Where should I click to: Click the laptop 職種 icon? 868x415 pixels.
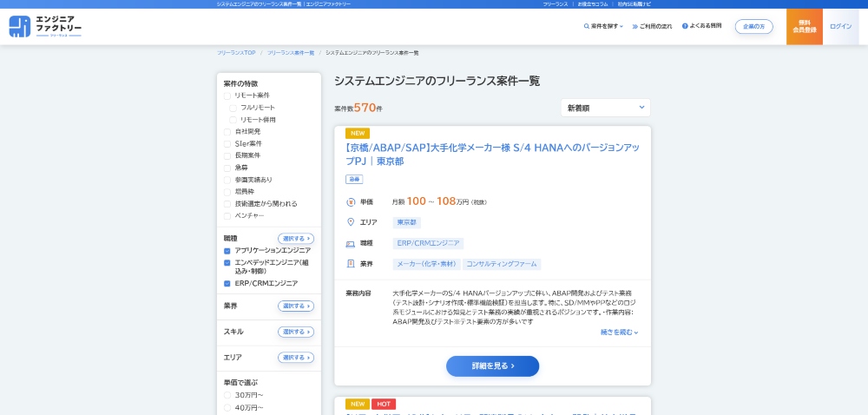pyautogui.click(x=351, y=243)
